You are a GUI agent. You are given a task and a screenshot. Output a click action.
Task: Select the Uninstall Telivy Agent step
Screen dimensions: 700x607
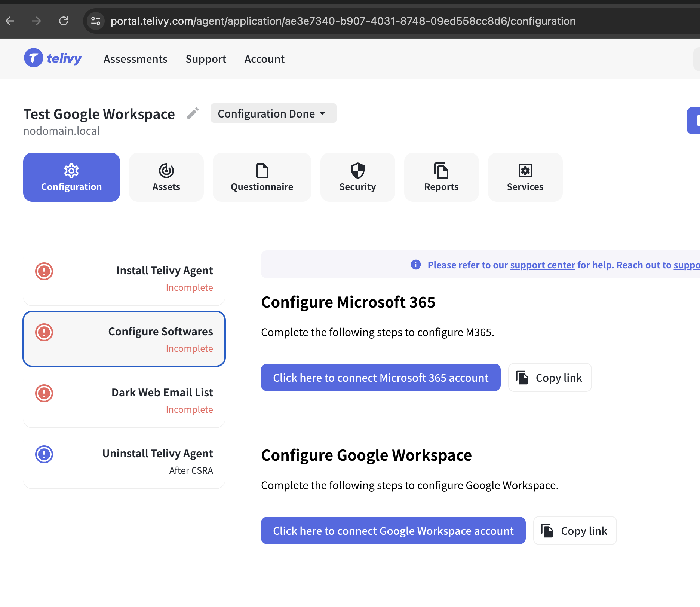click(x=124, y=461)
